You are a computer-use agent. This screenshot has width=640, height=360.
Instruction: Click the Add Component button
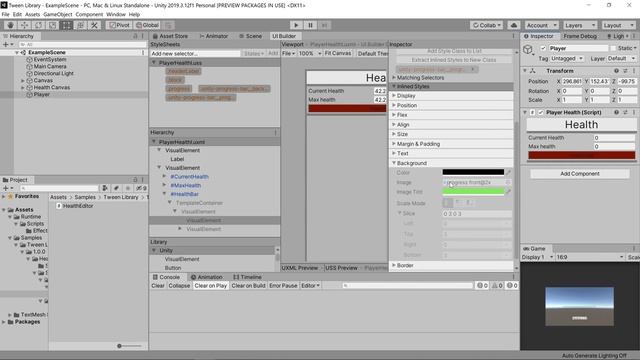click(580, 173)
